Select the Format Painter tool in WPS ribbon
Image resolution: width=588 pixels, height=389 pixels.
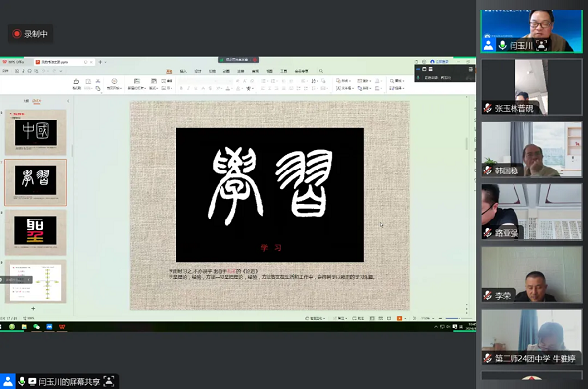coord(76,85)
